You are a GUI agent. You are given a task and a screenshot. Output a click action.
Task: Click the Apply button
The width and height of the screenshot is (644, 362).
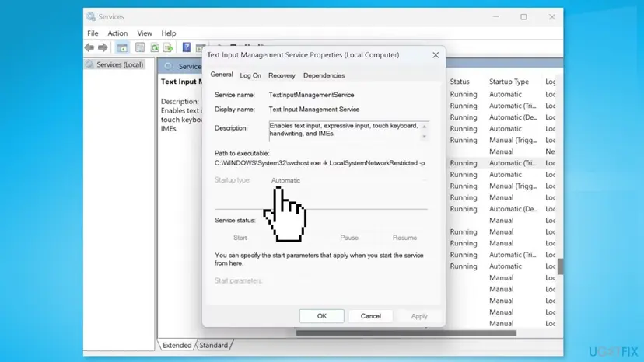419,316
